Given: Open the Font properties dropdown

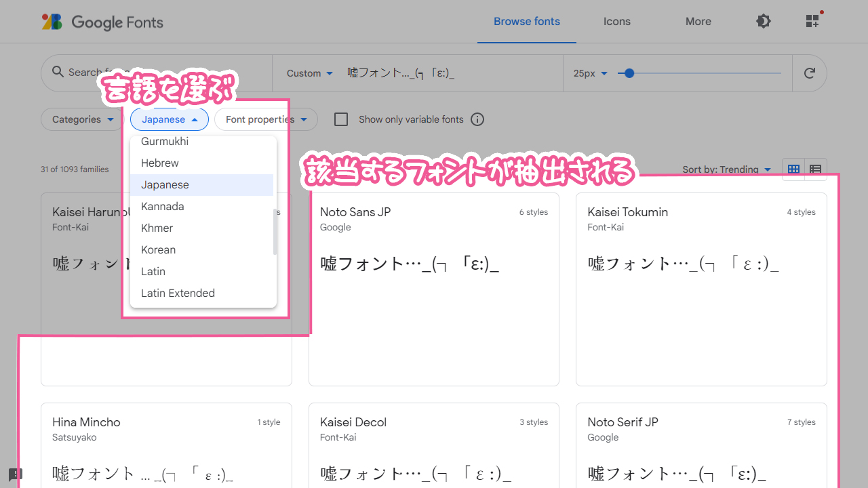Looking at the screenshot, I should click(x=266, y=119).
